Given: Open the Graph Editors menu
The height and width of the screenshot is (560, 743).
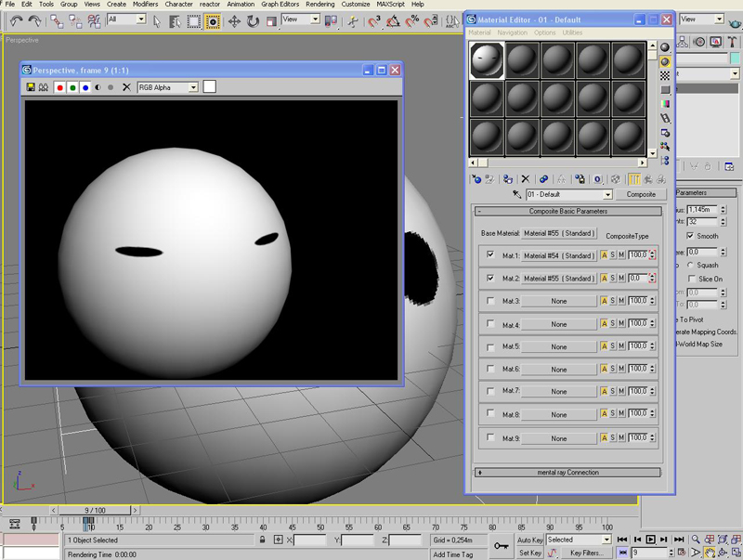Looking at the screenshot, I should point(280,5).
